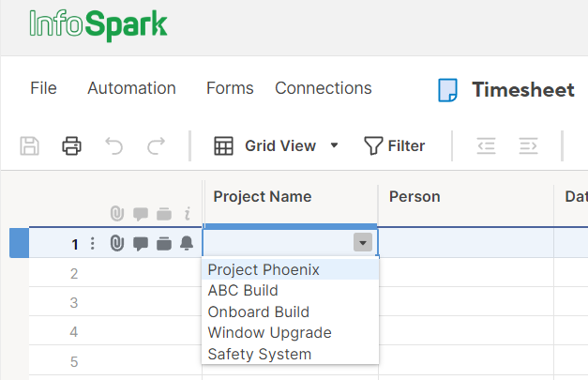
Task: Click the Redo arrow icon
Action: click(x=156, y=145)
